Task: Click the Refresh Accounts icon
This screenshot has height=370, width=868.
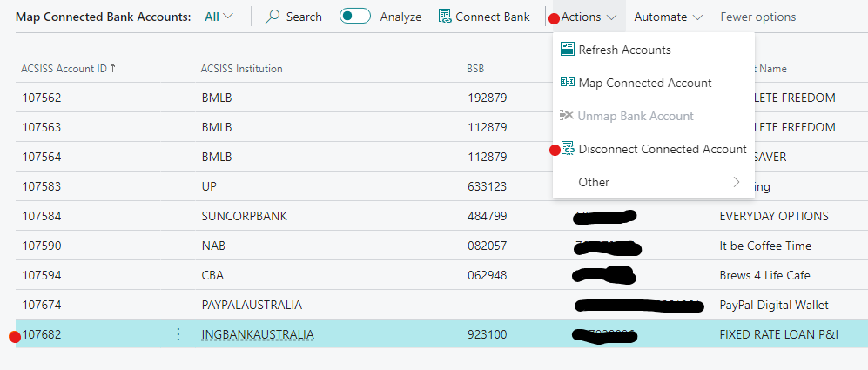Action: [567, 50]
